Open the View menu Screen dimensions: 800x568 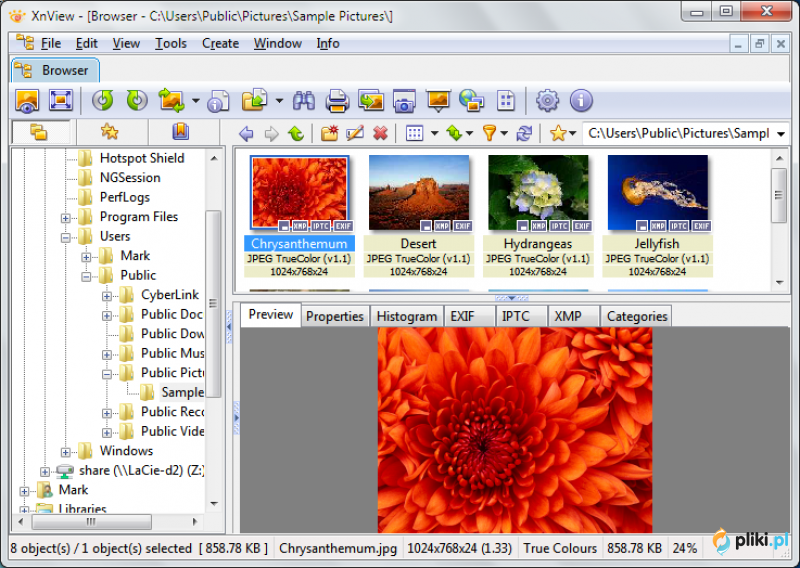point(126,43)
